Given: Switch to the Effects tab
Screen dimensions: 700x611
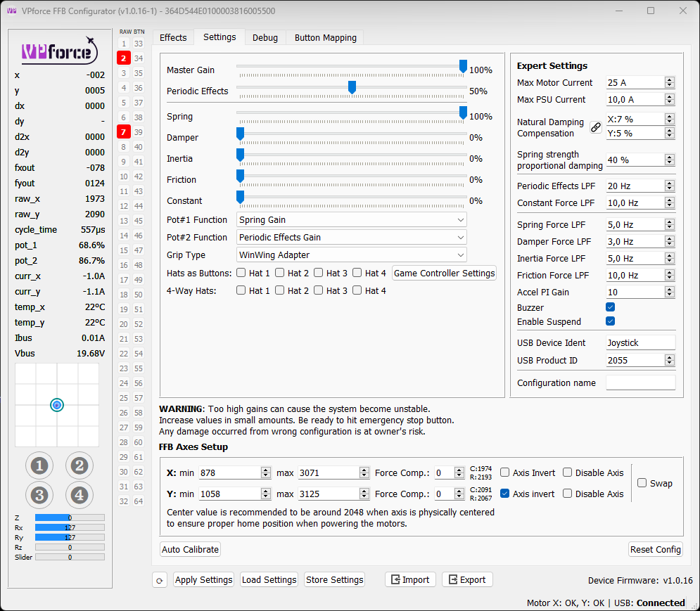Looking at the screenshot, I should tap(173, 38).
